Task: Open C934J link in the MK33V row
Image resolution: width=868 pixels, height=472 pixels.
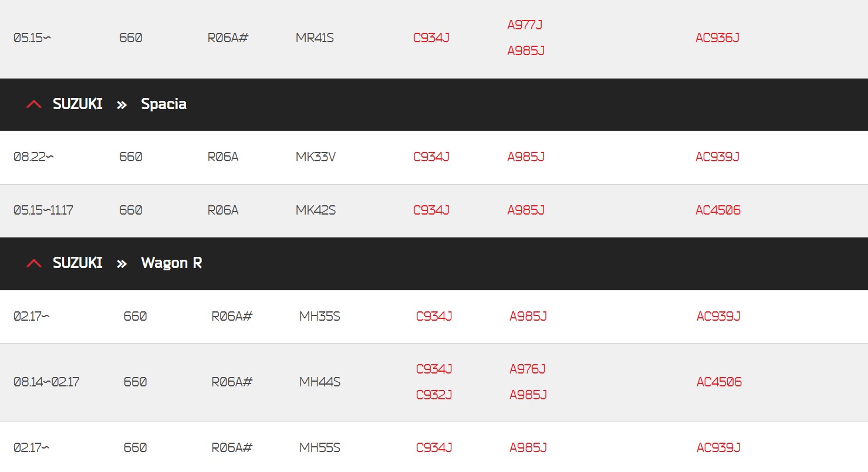Action: (x=431, y=157)
